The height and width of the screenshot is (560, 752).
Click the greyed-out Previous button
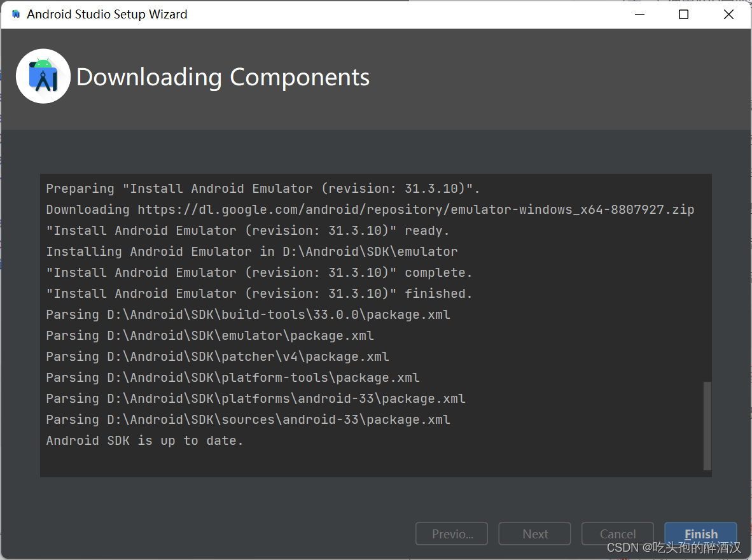coord(452,534)
